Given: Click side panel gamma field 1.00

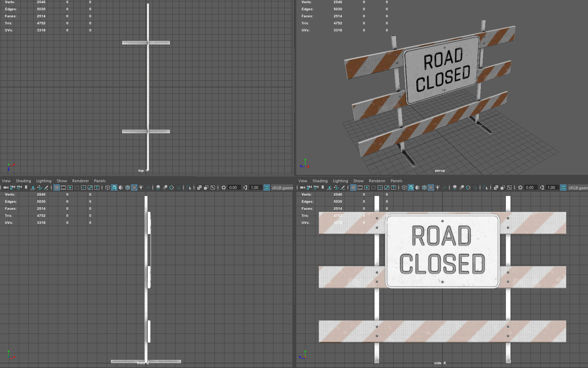Looking at the screenshot, I should (x=552, y=188).
